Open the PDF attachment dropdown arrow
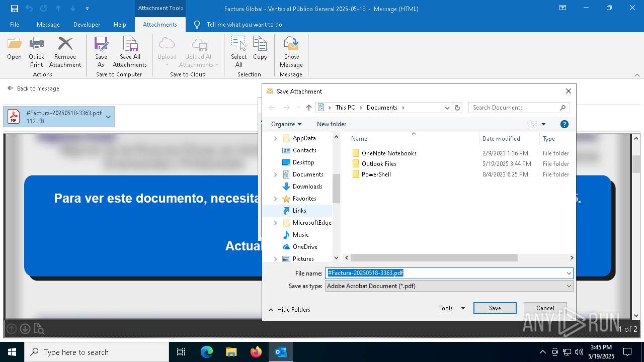Screen dimensions: 644x362 pos(108,117)
